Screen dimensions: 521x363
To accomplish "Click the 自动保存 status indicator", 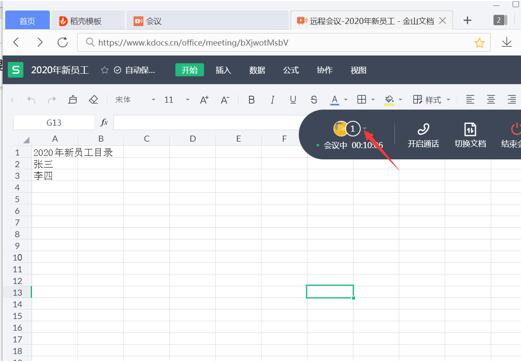I will point(135,70).
